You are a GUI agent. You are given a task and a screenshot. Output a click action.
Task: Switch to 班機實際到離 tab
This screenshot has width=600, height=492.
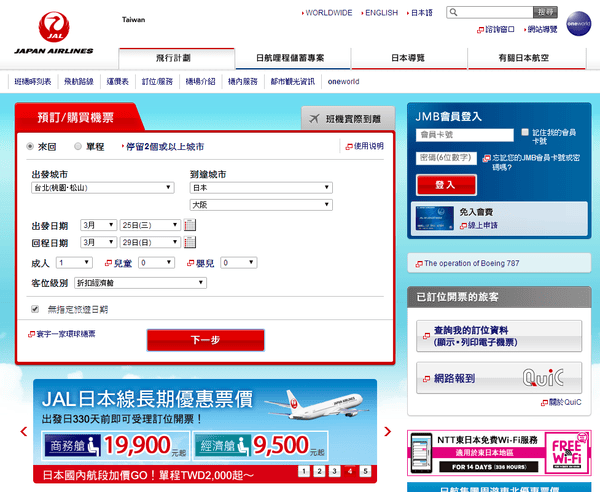[348, 119]
